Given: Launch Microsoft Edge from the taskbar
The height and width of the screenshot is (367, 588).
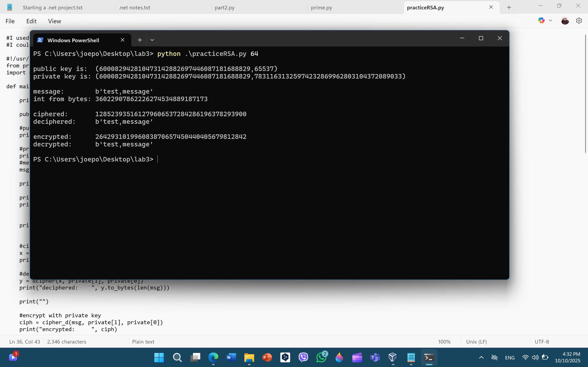Looking at the screenshot, I should click(213, 357).
